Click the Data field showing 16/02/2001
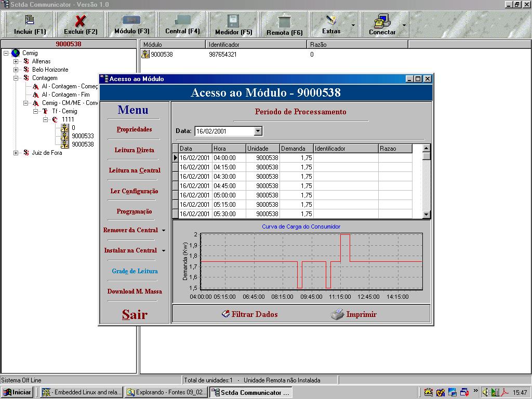This screenshot has height=399, width=532. pyautogui.click(x=224, y=131)
